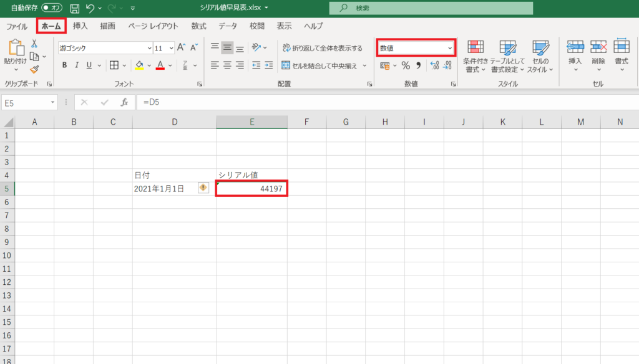This screenshot has width=639, height=364.
Task: Align text left
Action: 215,65
